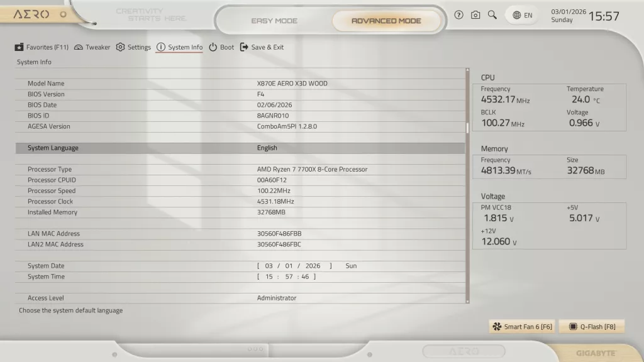Viewport: 644px width, 362px height.
Task: Open search using the magnifier icon
Action: [x=492, y=14]
